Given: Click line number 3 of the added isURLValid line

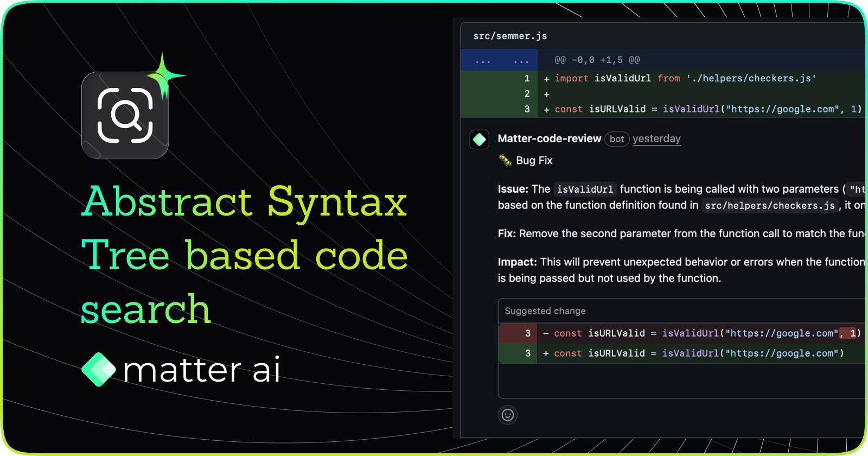Looking at the screenshot, I should (527, 109).
